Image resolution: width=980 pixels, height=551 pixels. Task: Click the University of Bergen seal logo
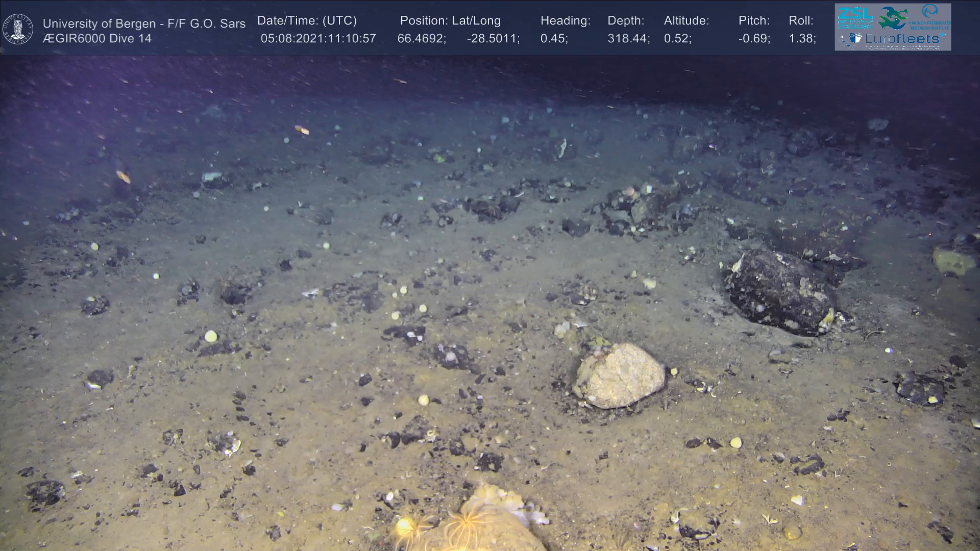(x=18, y=29)
